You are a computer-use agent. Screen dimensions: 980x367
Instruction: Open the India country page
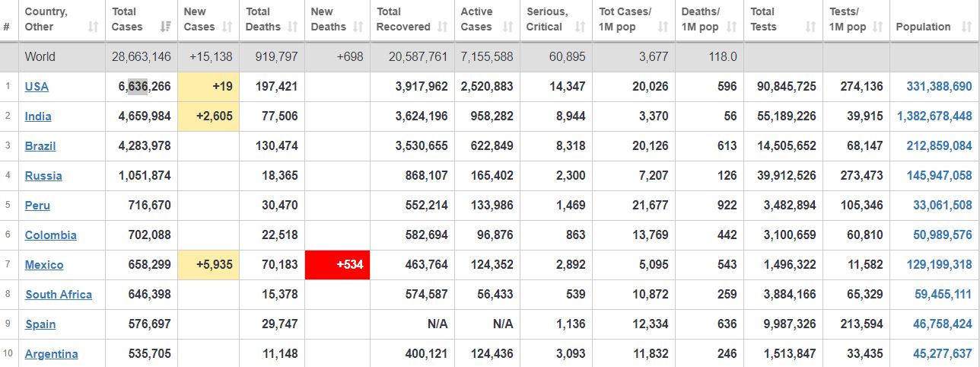[38, 116]
